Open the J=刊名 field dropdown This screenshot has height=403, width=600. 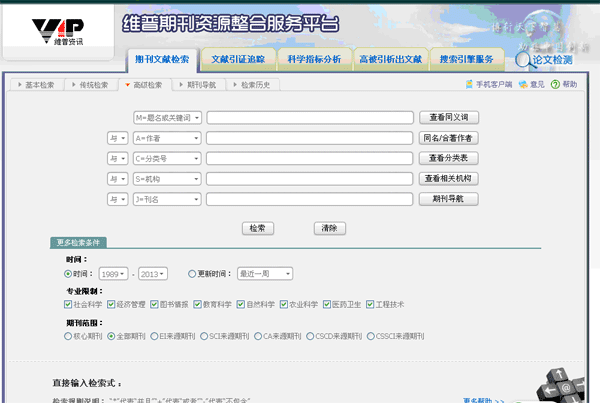pos(167,199)
